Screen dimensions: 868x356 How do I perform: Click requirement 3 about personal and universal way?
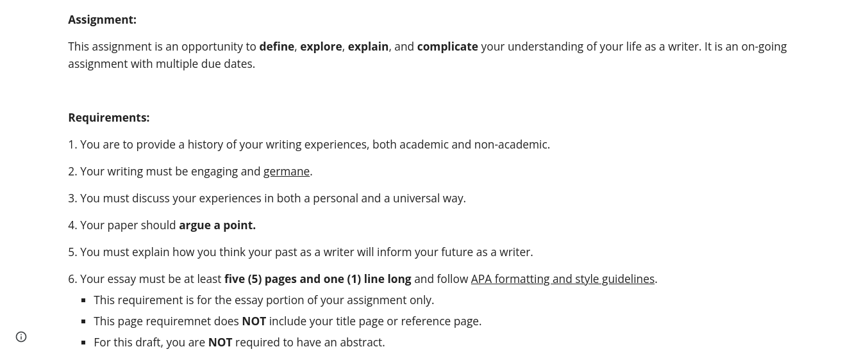(267, 198)
